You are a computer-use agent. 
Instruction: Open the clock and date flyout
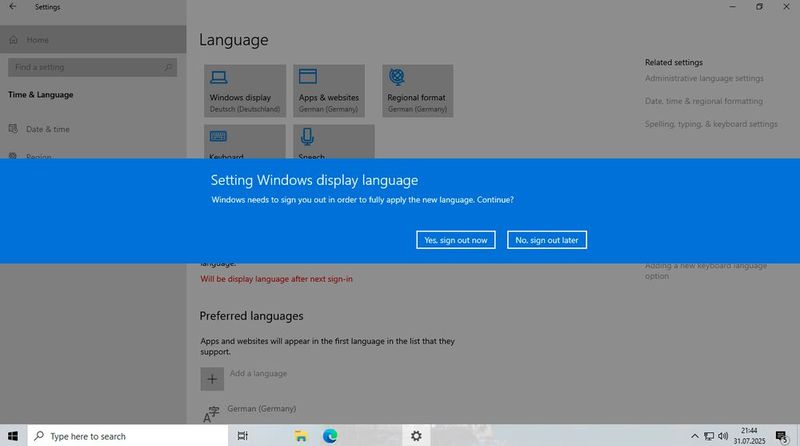coord(749,436)
